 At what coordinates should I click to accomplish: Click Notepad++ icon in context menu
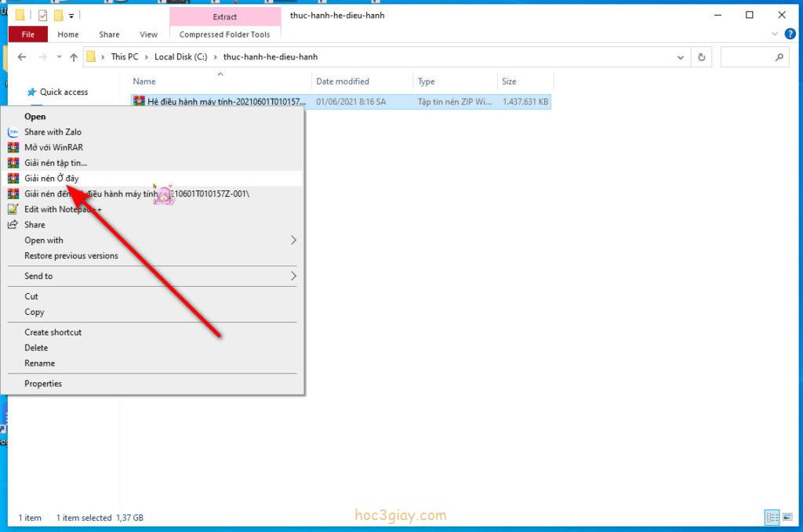(x=13, y=209)
